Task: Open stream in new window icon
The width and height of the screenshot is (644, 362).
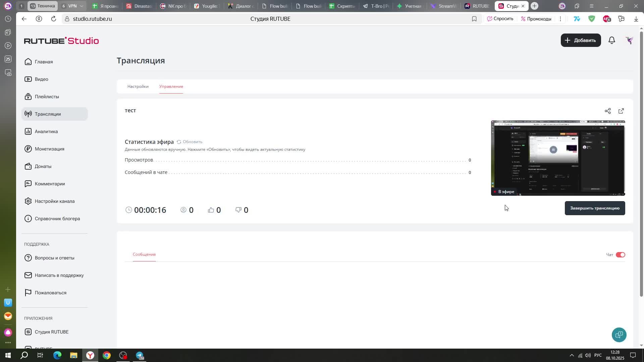Action: (621, 111)
